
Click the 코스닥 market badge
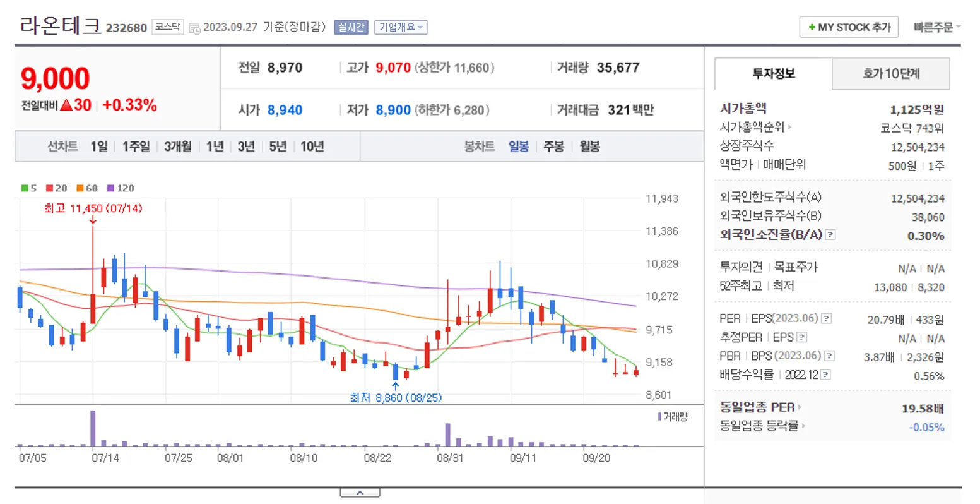click(168, 27)
